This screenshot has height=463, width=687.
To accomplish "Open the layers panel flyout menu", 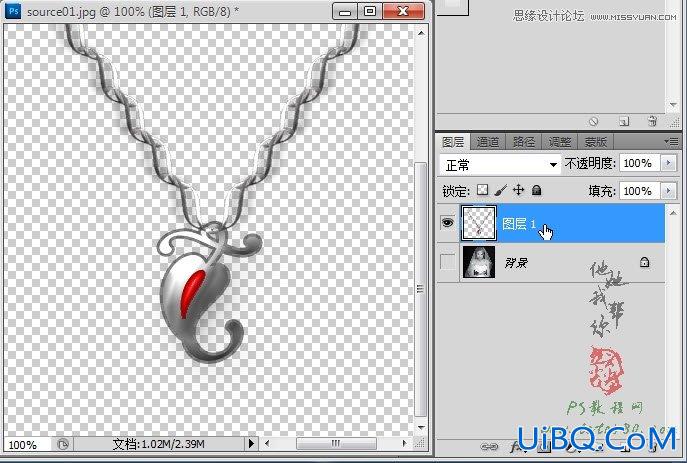I will click(672, 141).
